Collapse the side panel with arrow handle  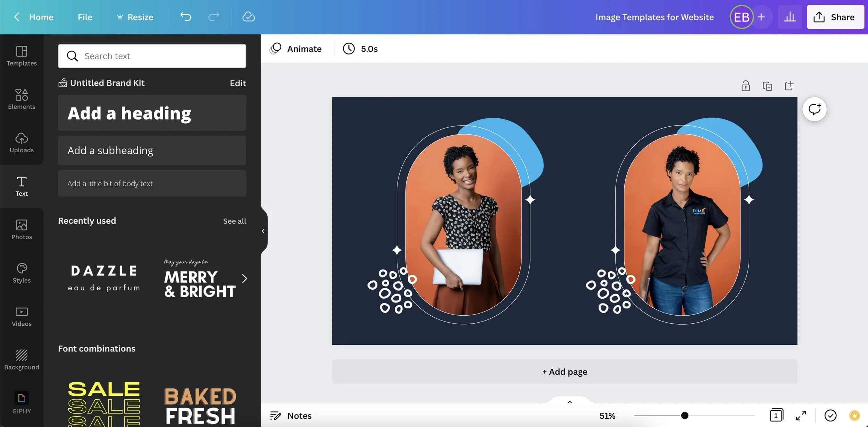coord(263,231)
